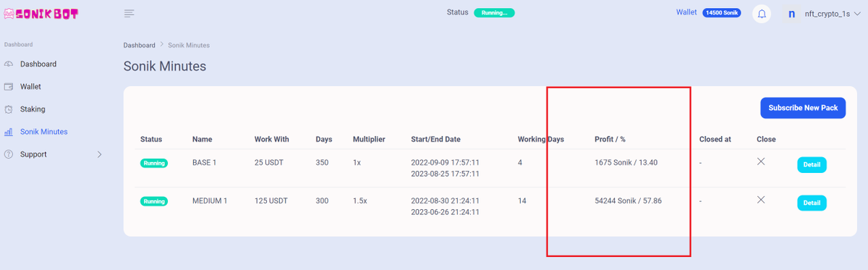868x270 pixels.
Task: Click the Working Days column header
Action: 541,139
